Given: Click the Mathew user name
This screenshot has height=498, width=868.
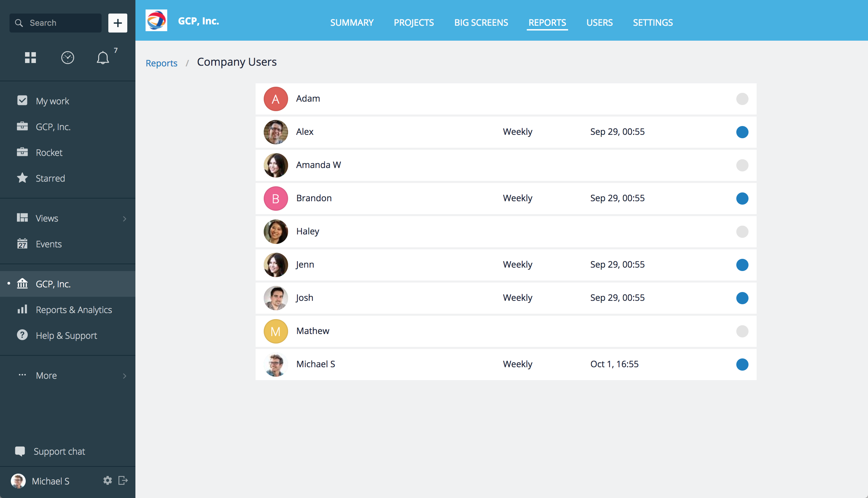Looking at the screenshot, I should click(x=313, y=331).
